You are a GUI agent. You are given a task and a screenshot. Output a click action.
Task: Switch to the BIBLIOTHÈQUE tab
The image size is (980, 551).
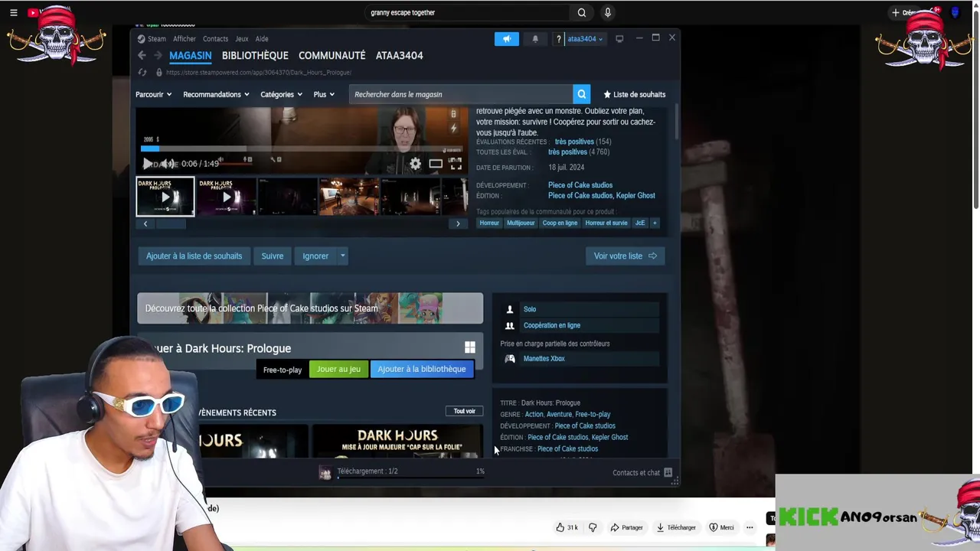coord(255,56)
